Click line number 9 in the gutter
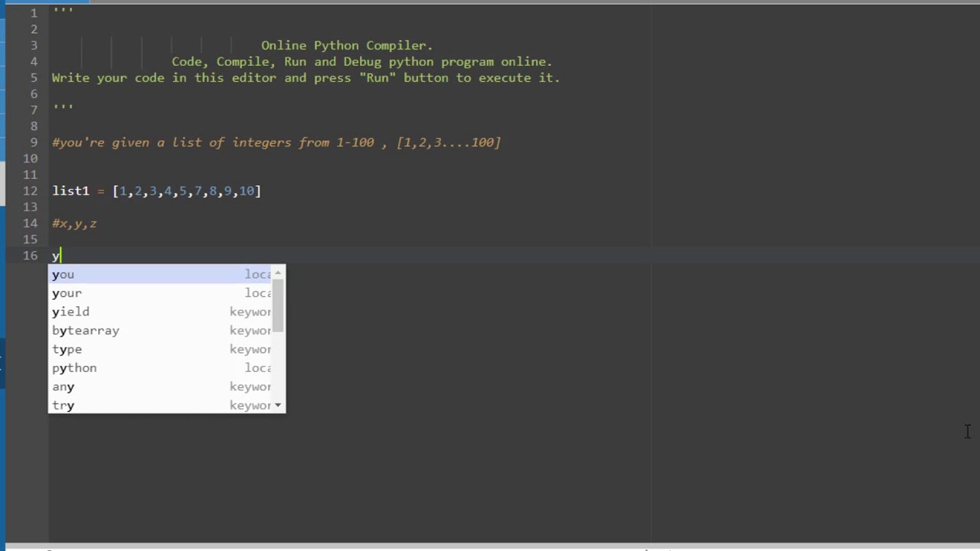 click(34, 142)
